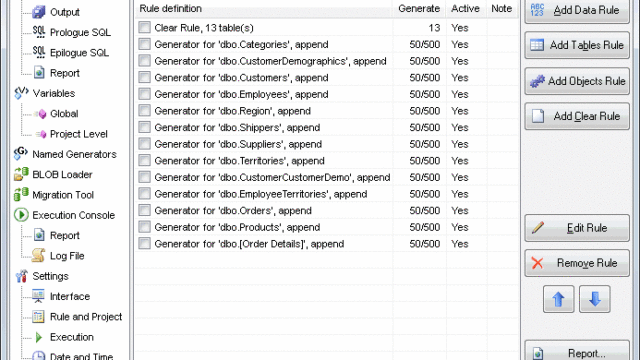Click the Edit Rule button
This screenshot has width=640, height=360.
[x=577, y=228]
